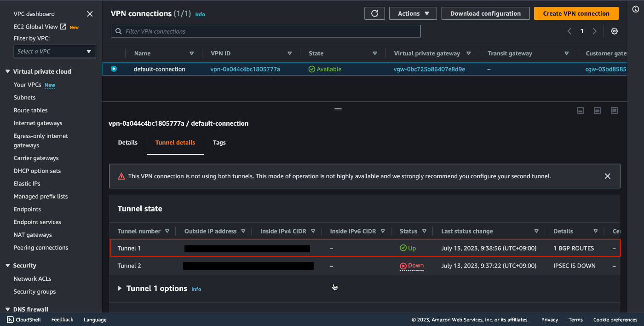Click the warning triangle icon in banner

[x=121, y=176]
